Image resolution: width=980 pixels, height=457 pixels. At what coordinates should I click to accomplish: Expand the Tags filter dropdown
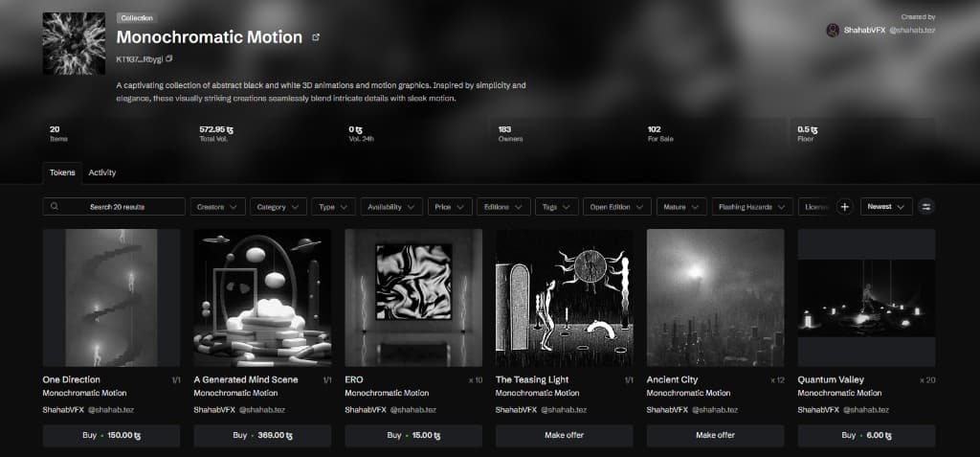[x=556, y=207]
